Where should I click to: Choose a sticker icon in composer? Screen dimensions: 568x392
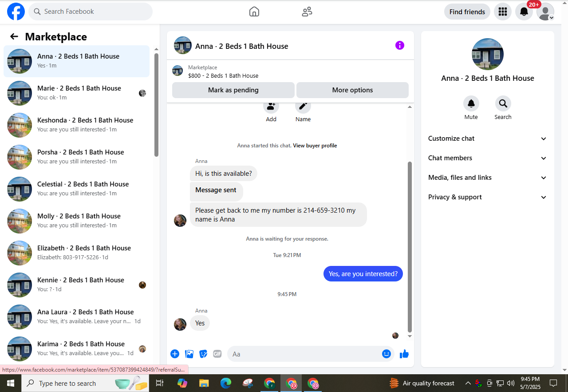[x=203, y=354]
